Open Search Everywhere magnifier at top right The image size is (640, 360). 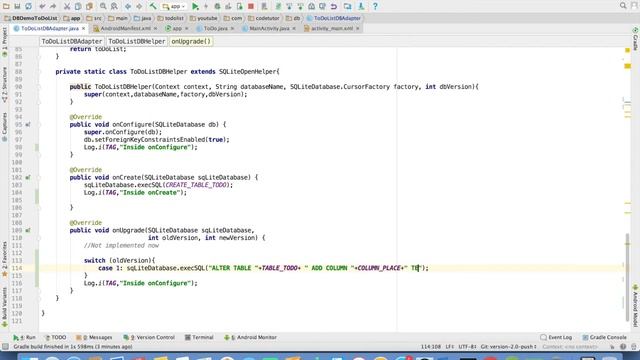(623, 6)
